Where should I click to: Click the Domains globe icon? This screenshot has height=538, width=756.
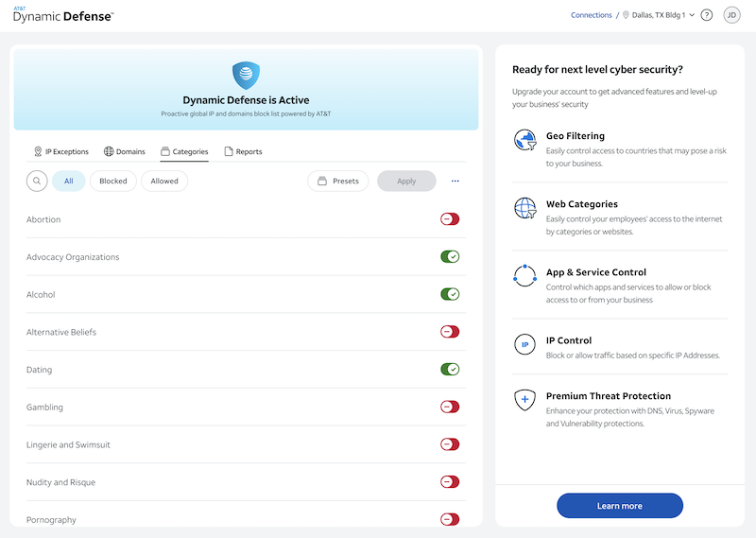(109, 151)
